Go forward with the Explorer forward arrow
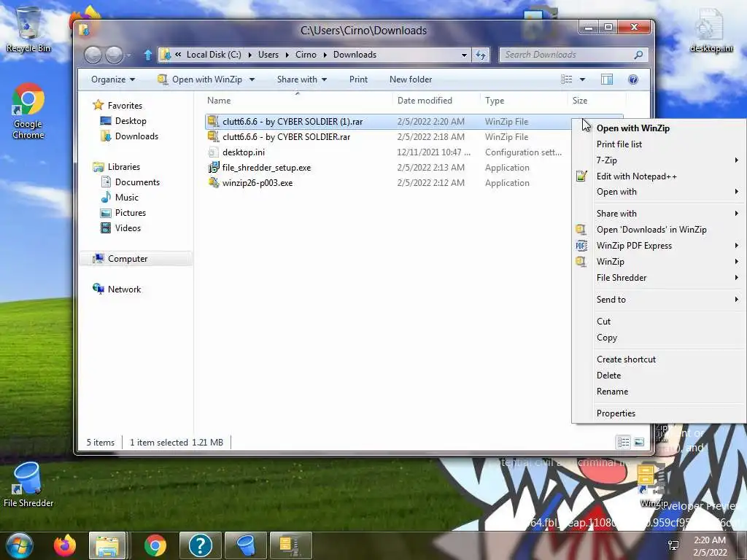This screenshot has width=747, height=560. [114, 55]
